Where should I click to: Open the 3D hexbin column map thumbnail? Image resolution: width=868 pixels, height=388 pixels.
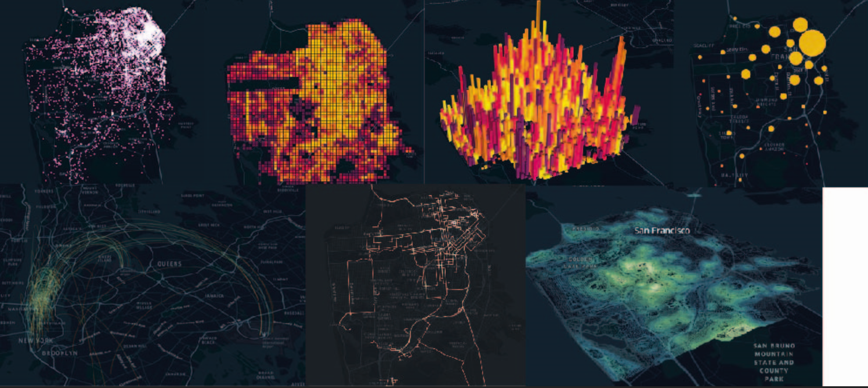[549, 92]
